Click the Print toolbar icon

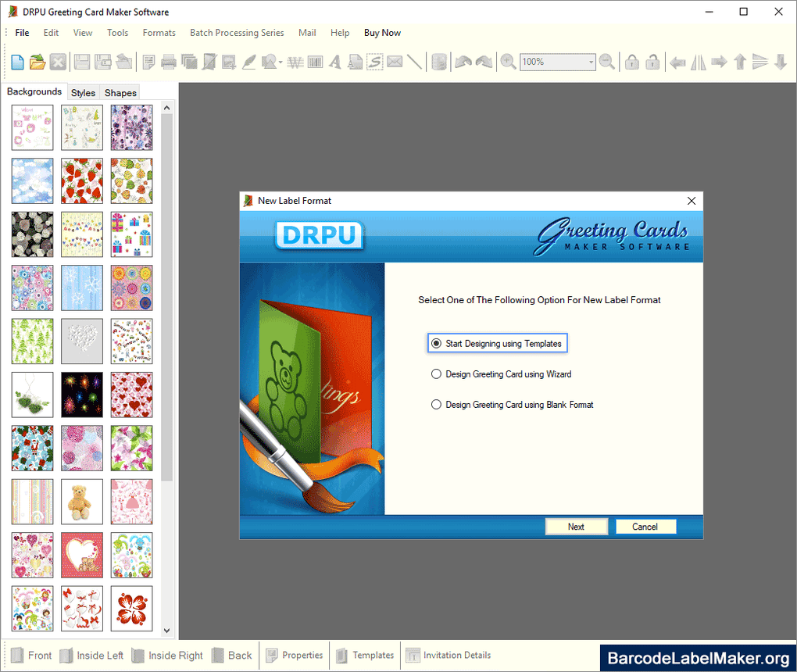tap(168, 62)
